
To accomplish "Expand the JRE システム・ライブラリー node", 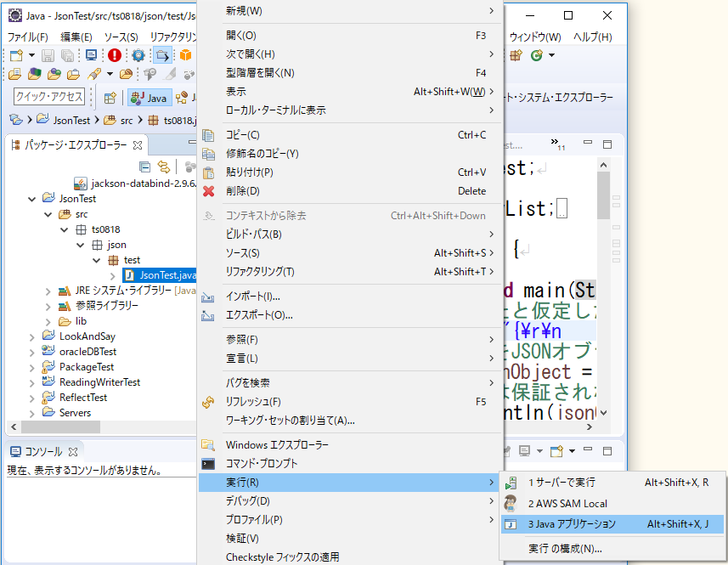I will (x=48, y=290).
